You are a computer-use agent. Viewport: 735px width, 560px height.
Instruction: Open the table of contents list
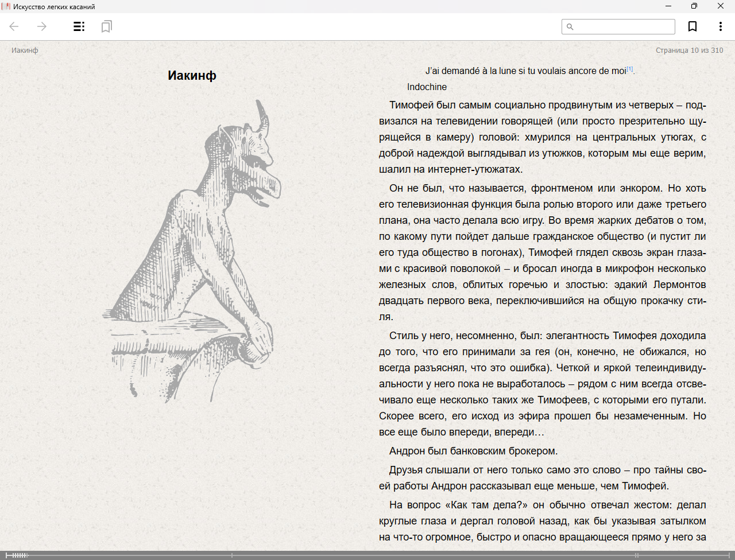point(79,26)
